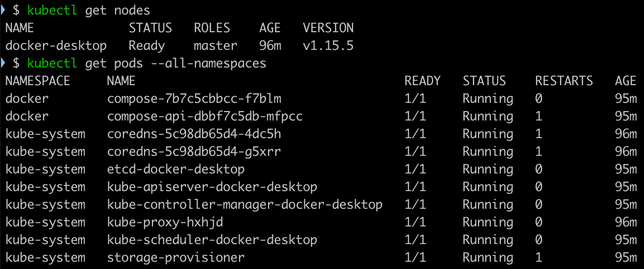The width and height of the screenshot is (644, 269).
Task: Select the kube-apiserver-docker-desktop pod name
Action: (x=212, y=187)
